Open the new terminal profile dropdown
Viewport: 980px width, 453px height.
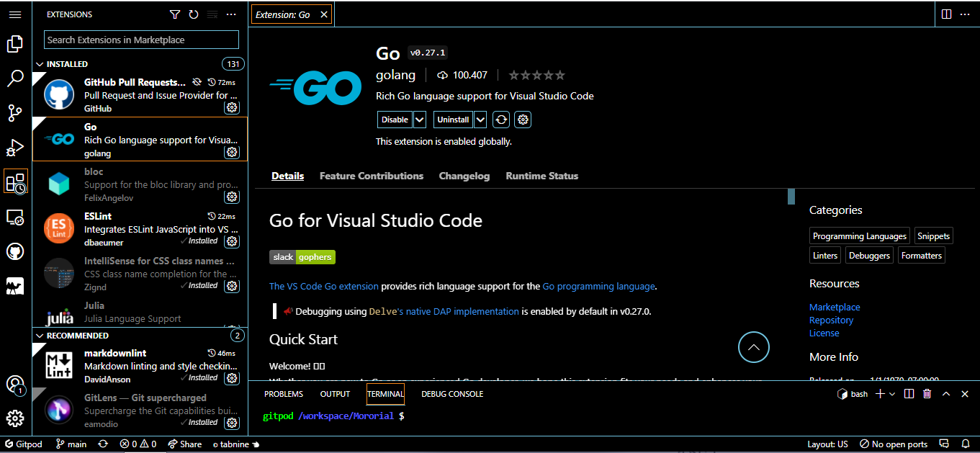(892, 394)
